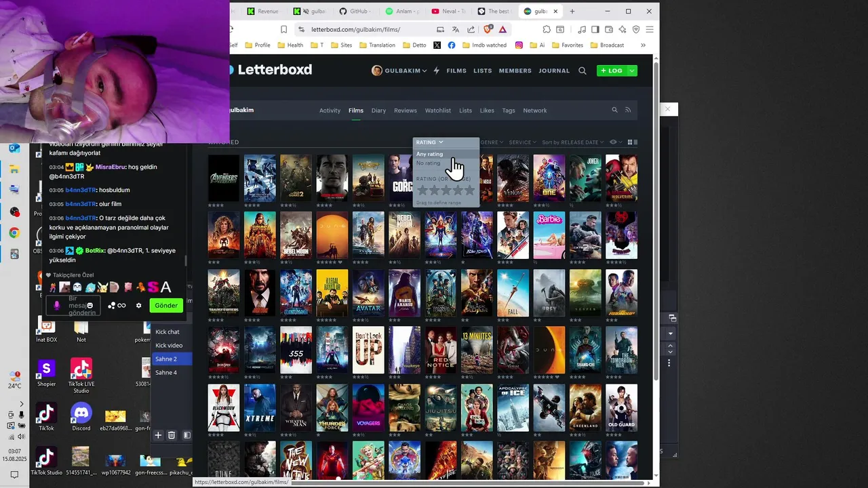Click the activity lightning bolt icon
The height and width of the screenshot is (488, 868).
point(437,70)
